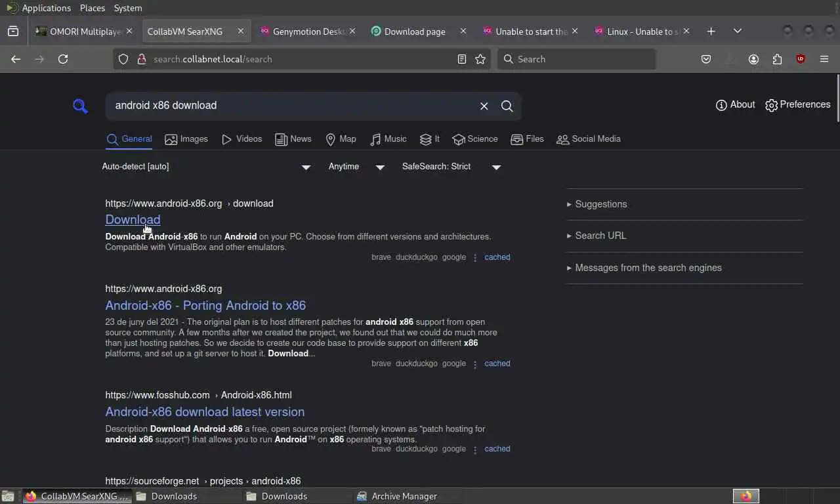Submit search using the magnifier button
Viewport: 840px width, 504px height.
pos(507,106)
